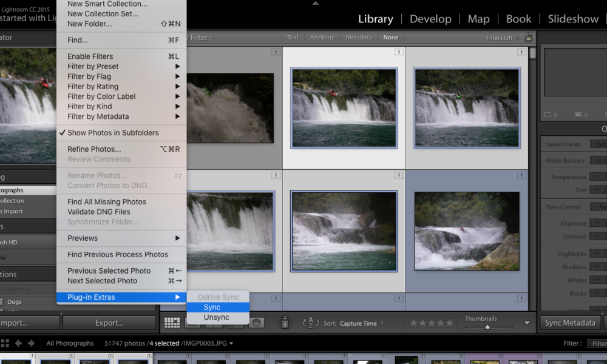Toggle sort direction A-Z icon

point(310,323)
